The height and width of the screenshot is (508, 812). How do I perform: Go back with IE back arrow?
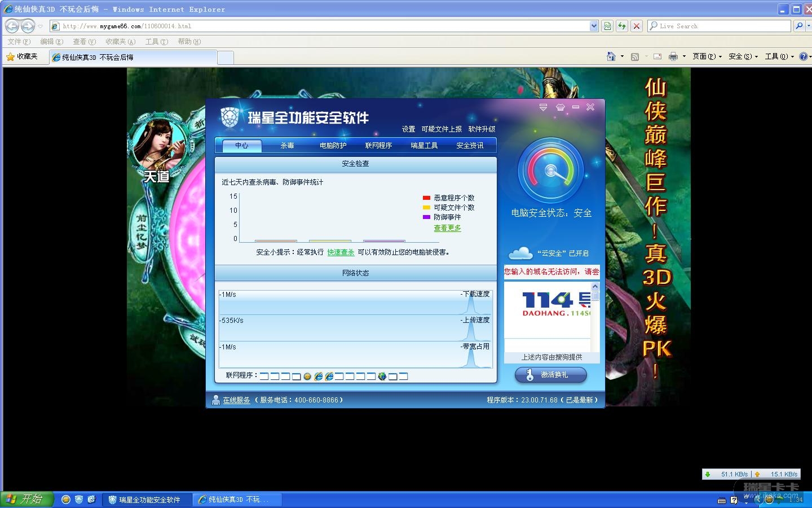pyautogui.click(x=12, y=26)
